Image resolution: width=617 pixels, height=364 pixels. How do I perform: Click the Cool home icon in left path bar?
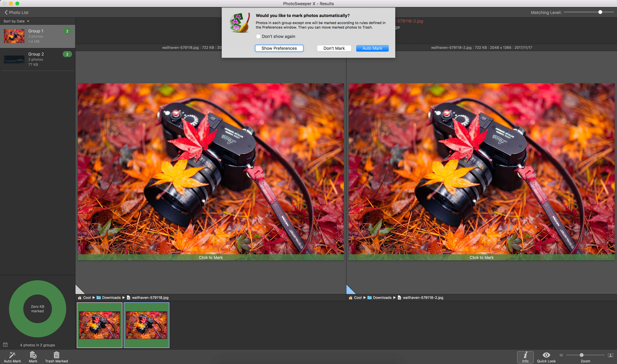point(80,298)
